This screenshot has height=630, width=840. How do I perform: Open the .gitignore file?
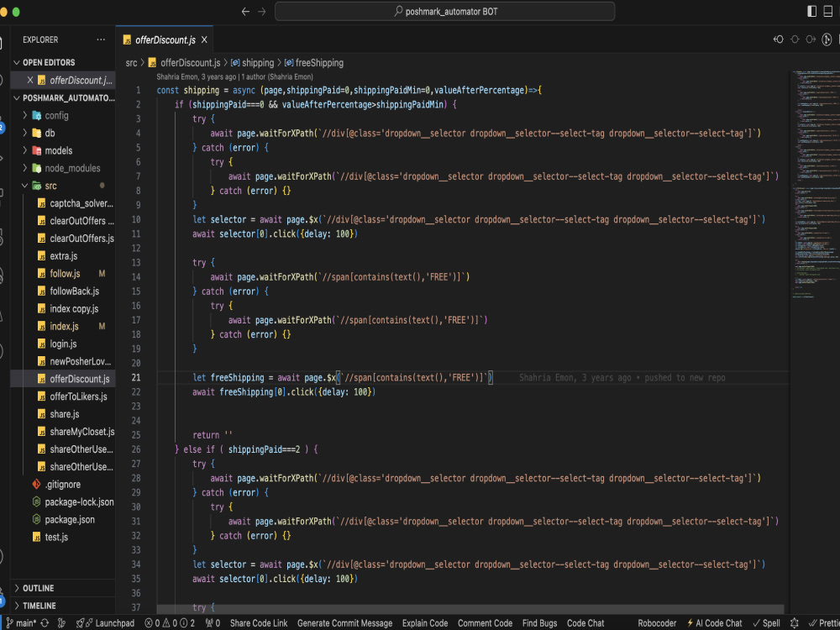click(x=63, y=485)
